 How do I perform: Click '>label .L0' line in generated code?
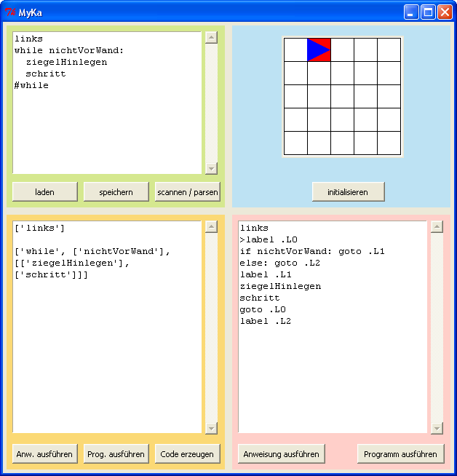tap(269, 240)
